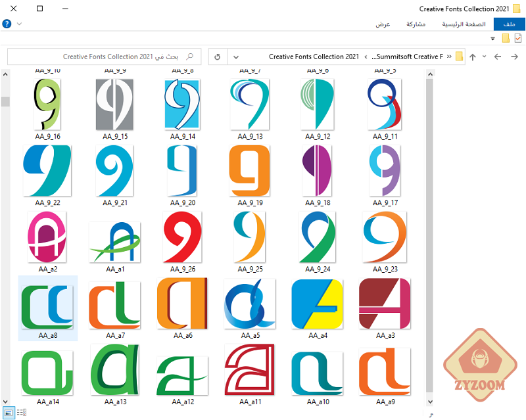Select the AA_9_14 file
Screen dimensions: 526x420
(x=183, y=105)
